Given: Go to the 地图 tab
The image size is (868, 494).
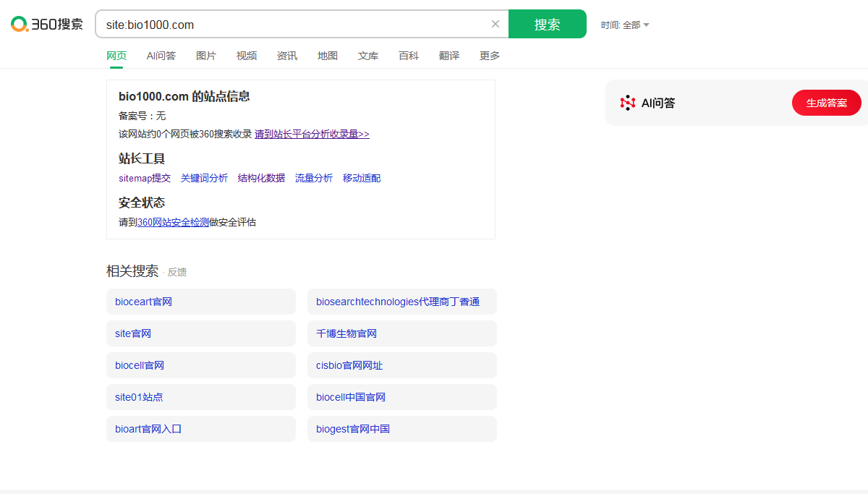Looking at the screenshot, I should click(x=328, y=56).
